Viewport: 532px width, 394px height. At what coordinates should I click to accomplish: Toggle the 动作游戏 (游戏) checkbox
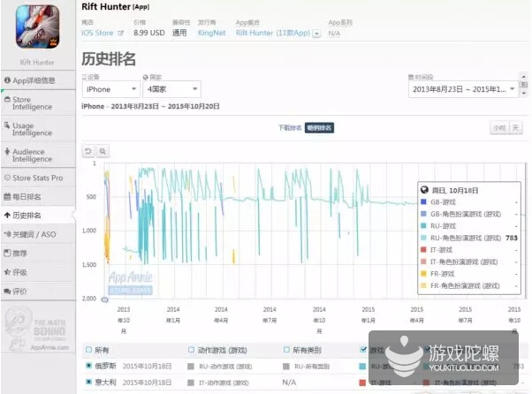pyautogui.click(x=192, y=350)
